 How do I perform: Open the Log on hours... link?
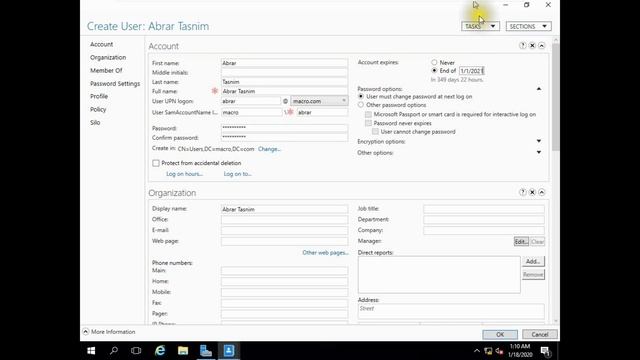[184, 174]
